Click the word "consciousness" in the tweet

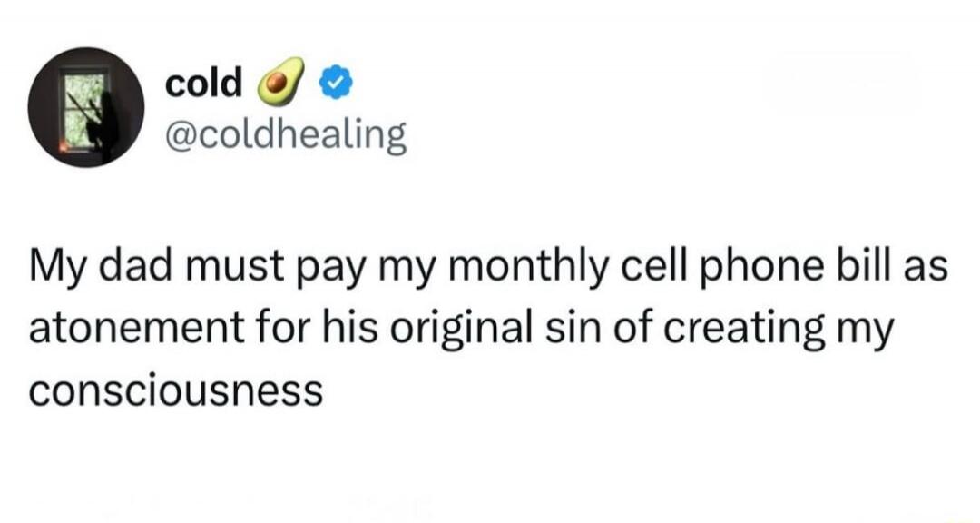coord(176,393)
